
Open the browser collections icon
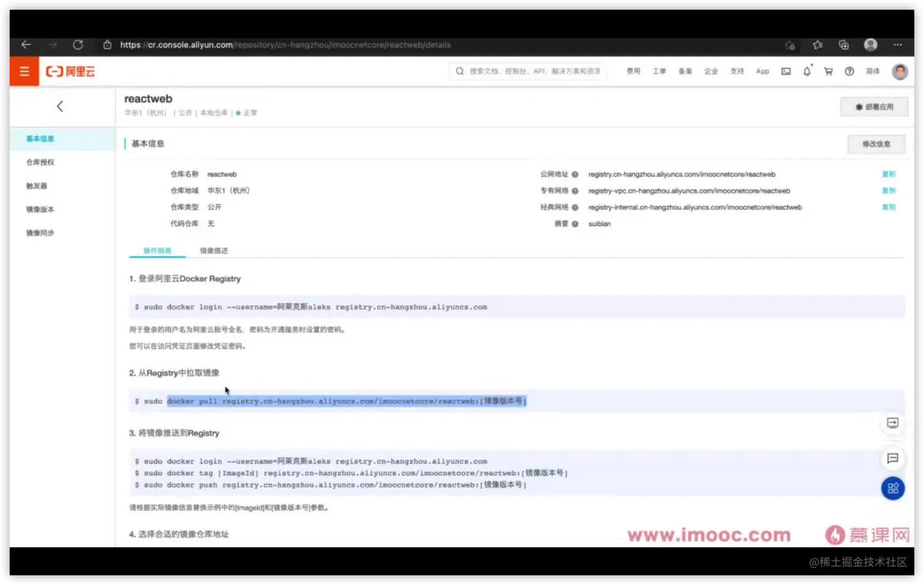pyautogui.click(x=844, y=45)
